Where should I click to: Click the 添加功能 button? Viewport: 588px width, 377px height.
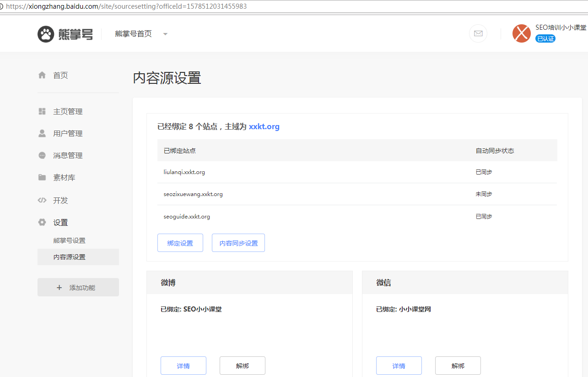78,287
